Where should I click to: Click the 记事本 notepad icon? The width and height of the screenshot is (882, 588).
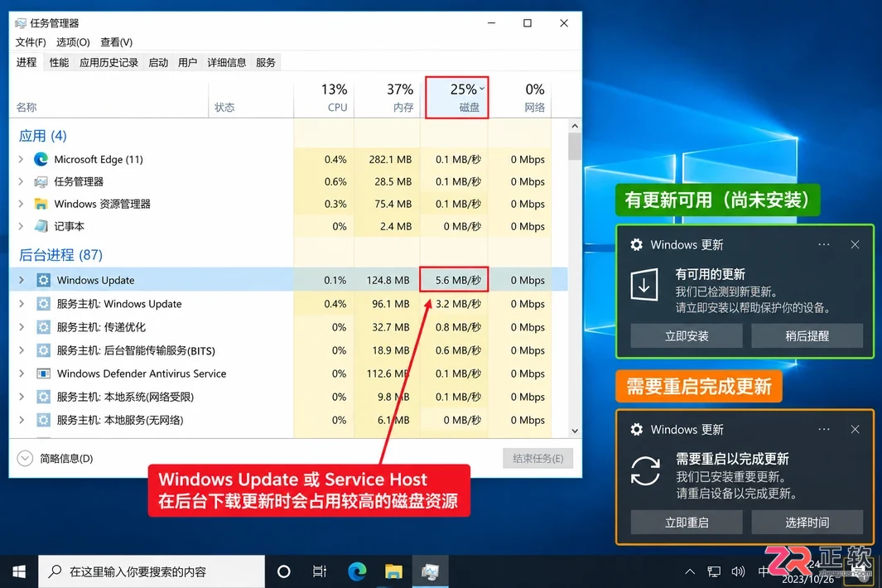pos(41,226)
